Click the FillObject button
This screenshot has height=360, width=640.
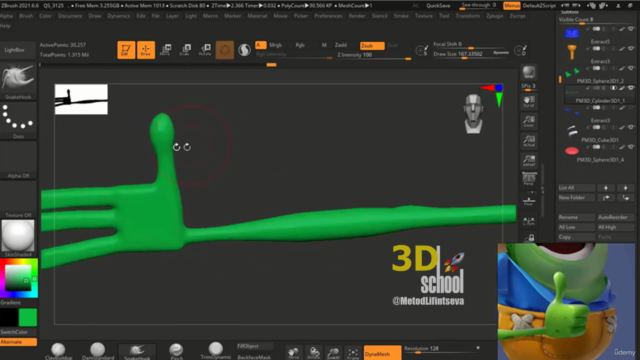click(x=255, y=346)
